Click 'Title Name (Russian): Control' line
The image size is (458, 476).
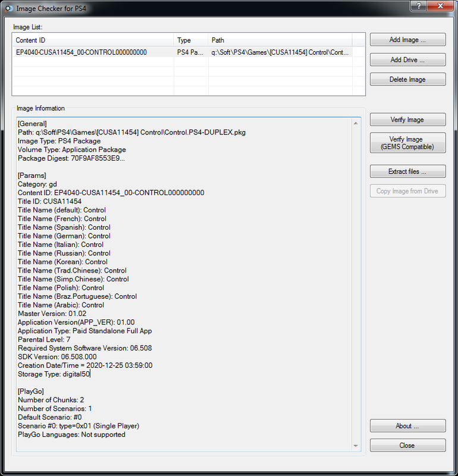point(64,253)
